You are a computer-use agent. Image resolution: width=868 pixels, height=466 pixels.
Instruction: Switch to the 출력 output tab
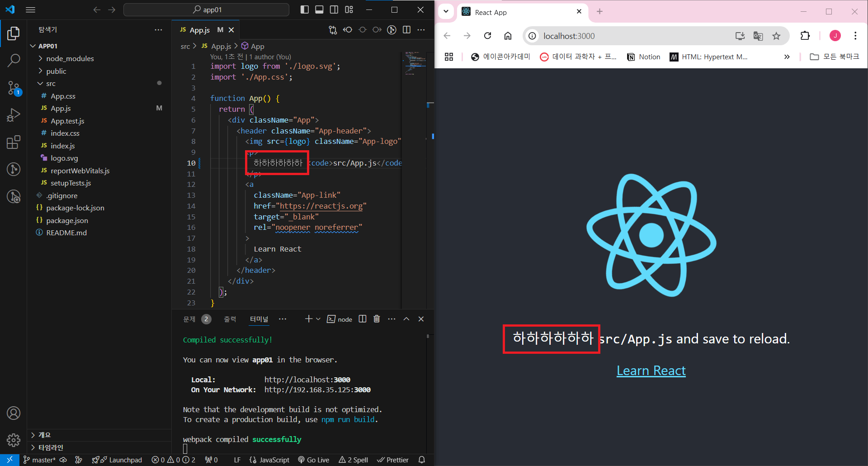pyautogui.click(x=230, y=319)
